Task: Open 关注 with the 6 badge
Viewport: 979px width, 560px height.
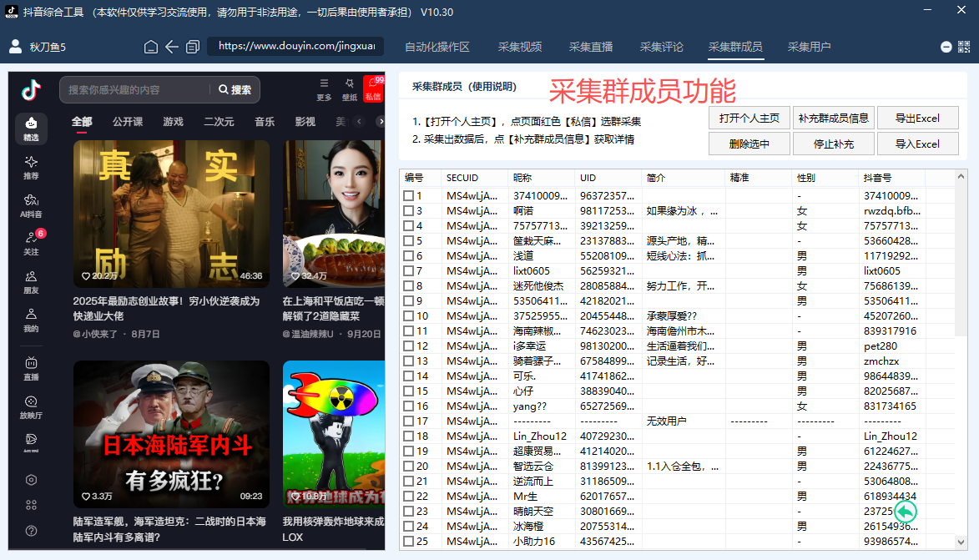Action: [x=31, y=244]
